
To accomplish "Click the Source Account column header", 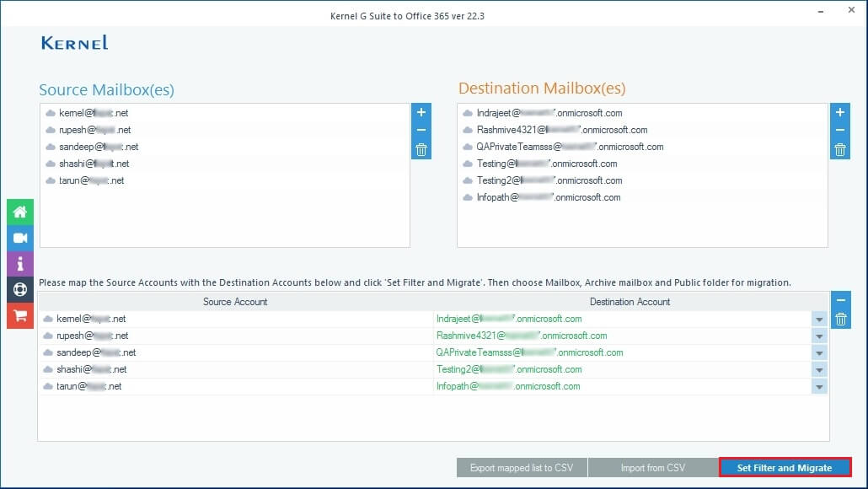I will pos(235,302).
